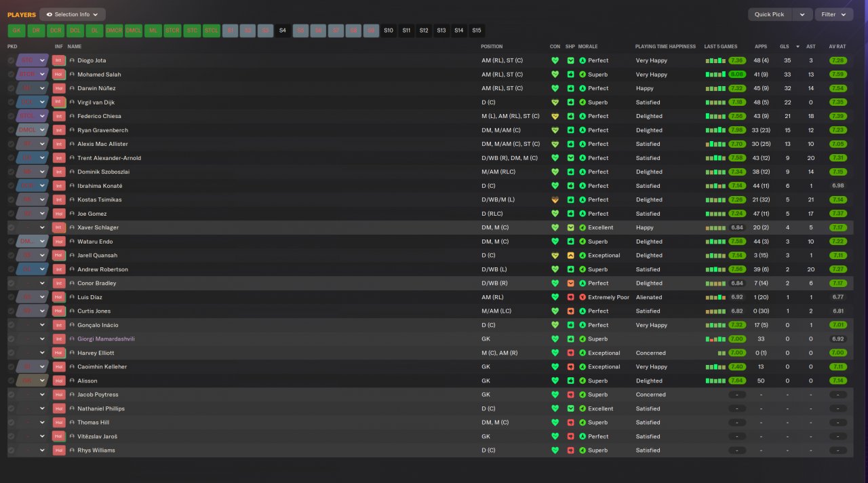Click the condition heart icon for Kostas Tsimikas
The image size is (868, 483).
555,199
